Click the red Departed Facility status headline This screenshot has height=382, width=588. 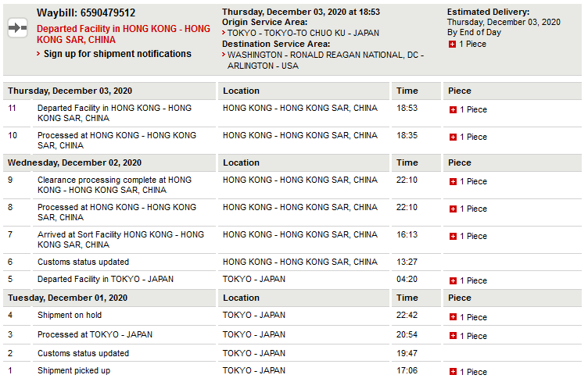[124, 34]
